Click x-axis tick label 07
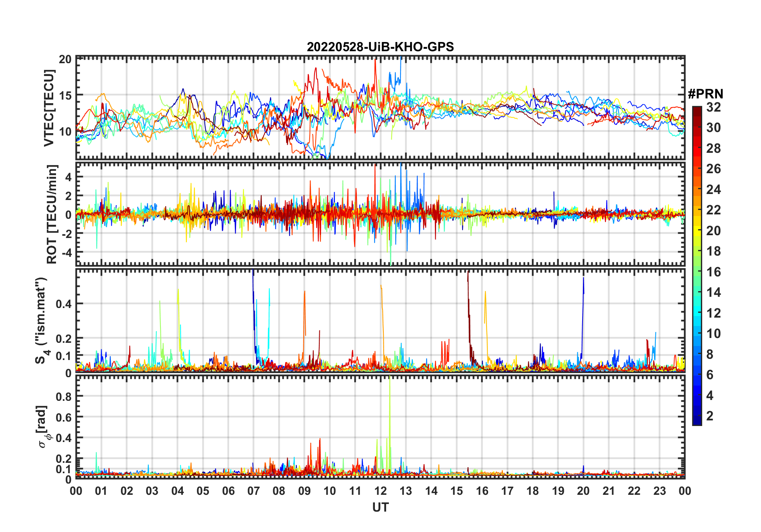The image size is (761, 532). pyautogui.click(x=254, y=491)
